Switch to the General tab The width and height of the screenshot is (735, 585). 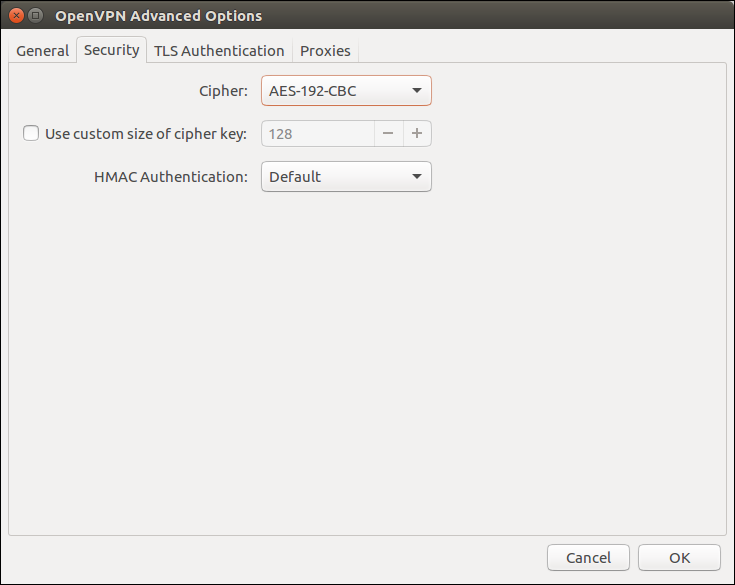pyautogui.click(x=43, y=51)
